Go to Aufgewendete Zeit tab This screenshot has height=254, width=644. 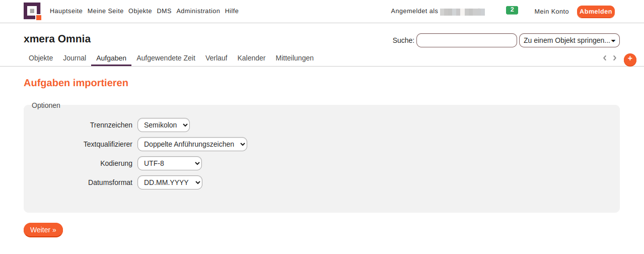click(166, 58)
